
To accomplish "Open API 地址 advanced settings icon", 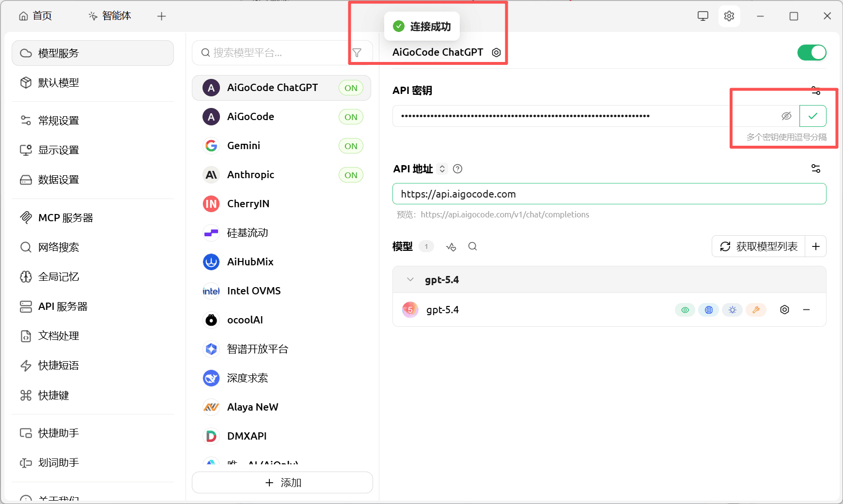I will [816, 168].
